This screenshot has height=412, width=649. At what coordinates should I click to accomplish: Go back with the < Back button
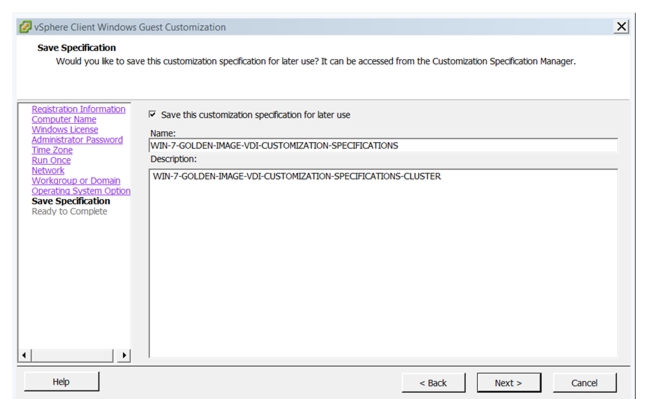point(433,383)
